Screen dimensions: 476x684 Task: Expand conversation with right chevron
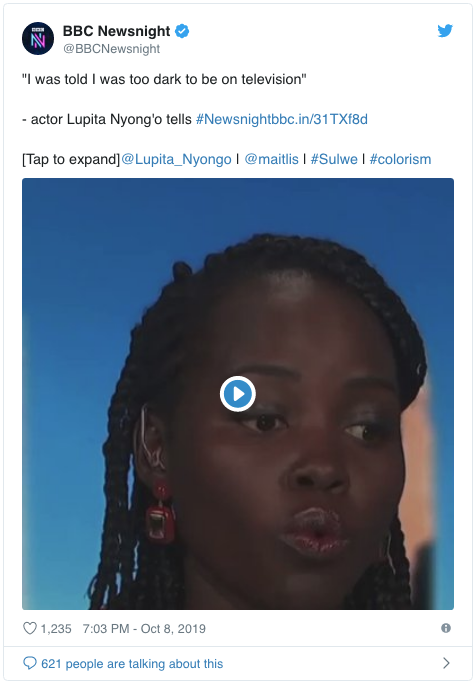click(446, 663)
